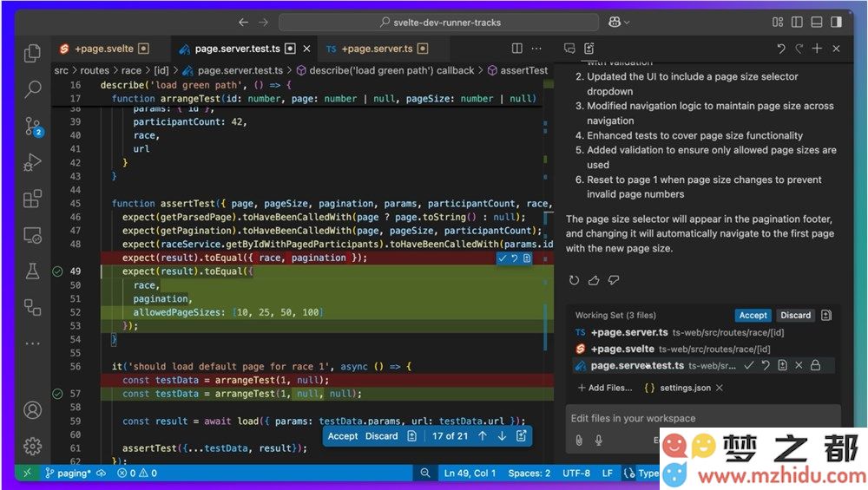This screenshot has height=490, width=868.
Task: Accept all Working Set changes
Action: tap(753, 315)
